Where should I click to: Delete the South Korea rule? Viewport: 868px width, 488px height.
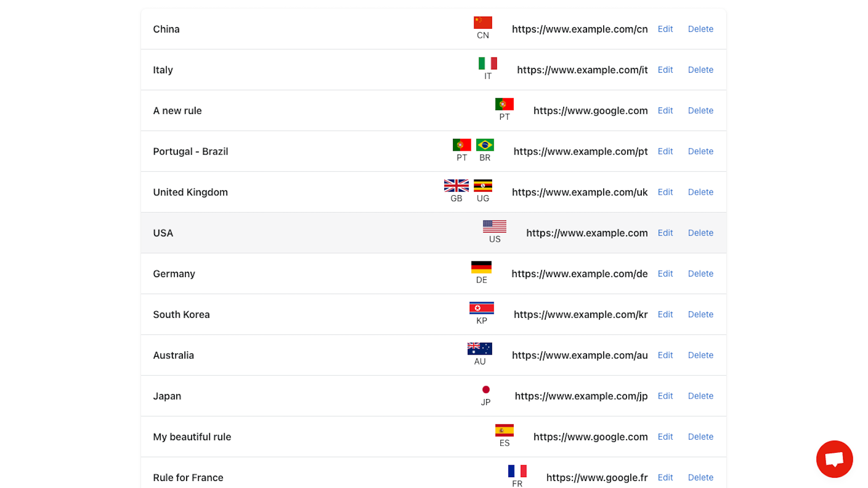tap(700, 314)
